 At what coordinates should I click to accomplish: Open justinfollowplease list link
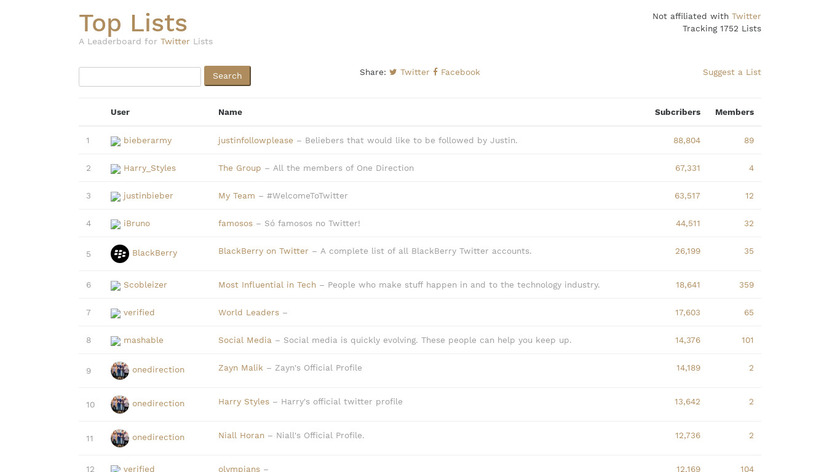pos(255,140)
